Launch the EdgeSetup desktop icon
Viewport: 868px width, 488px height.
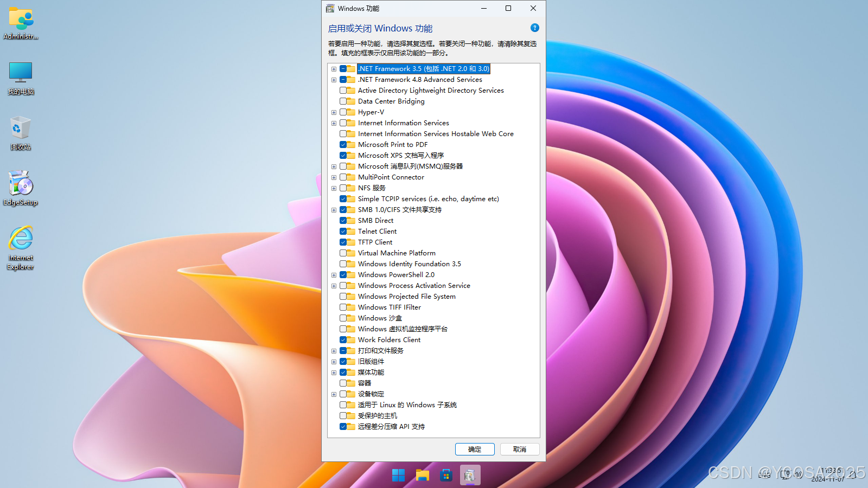tap(21, 189)
